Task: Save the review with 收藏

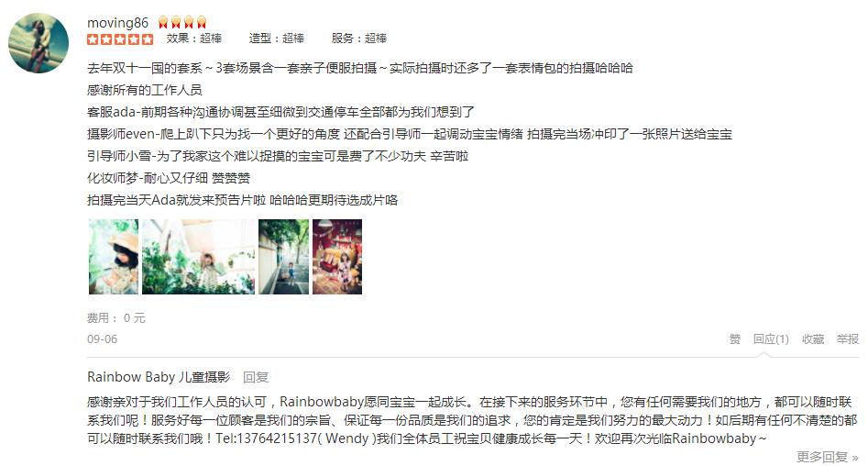Action: [813, 339]
